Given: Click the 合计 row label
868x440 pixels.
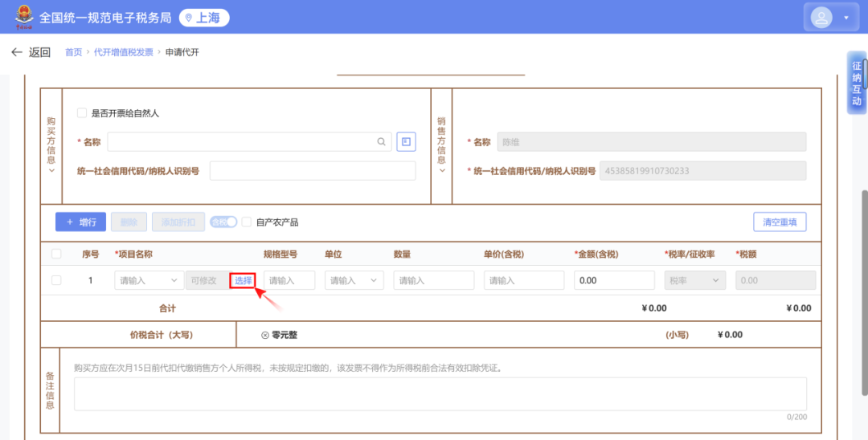Looking at the screenshot, I should 167,308.
